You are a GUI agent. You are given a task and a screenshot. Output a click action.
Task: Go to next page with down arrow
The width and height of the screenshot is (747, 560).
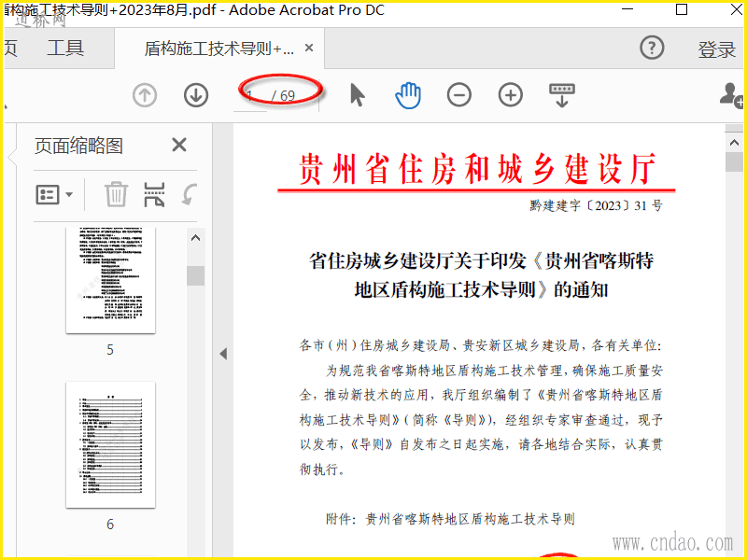pyautogui.click(x=196, y=95)
